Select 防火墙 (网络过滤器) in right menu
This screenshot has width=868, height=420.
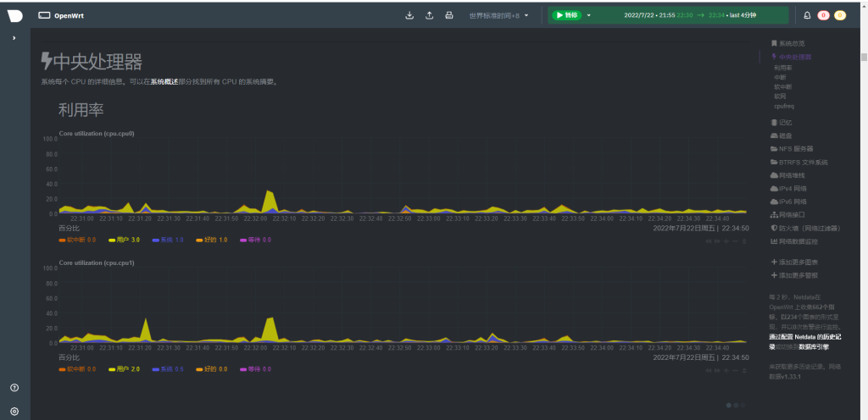(x=804, y=228)
